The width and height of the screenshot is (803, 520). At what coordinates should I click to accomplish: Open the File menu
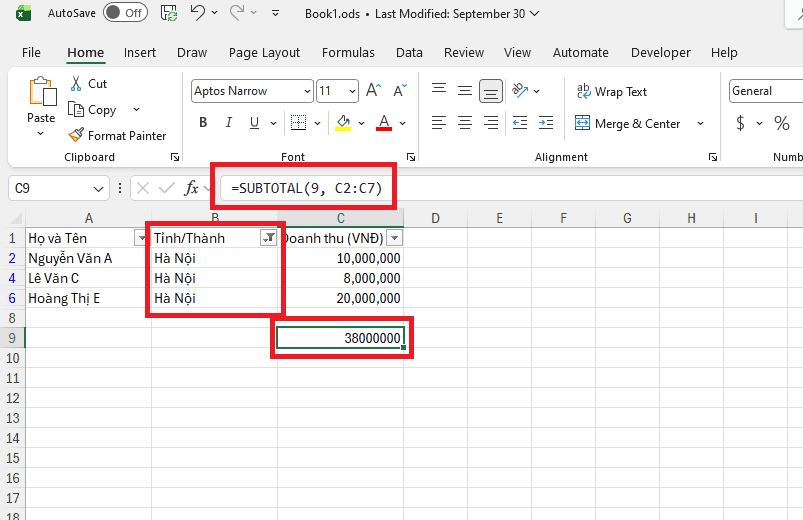(31, 52)
